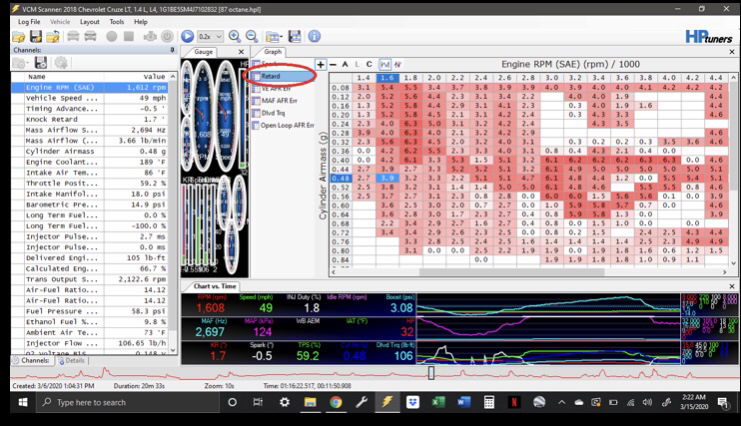Click the 1.6 RPM column header
The image size is (741, 426).
tap(388, 78)
